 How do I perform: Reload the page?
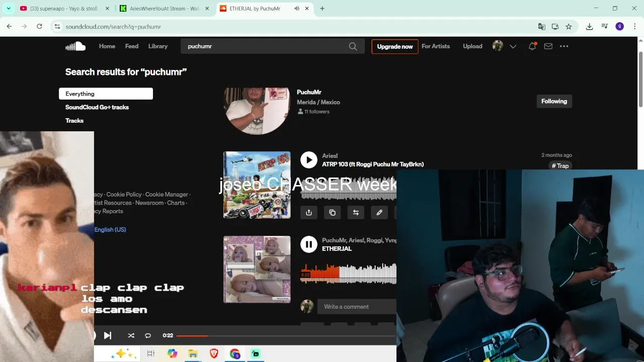[39, 27]
